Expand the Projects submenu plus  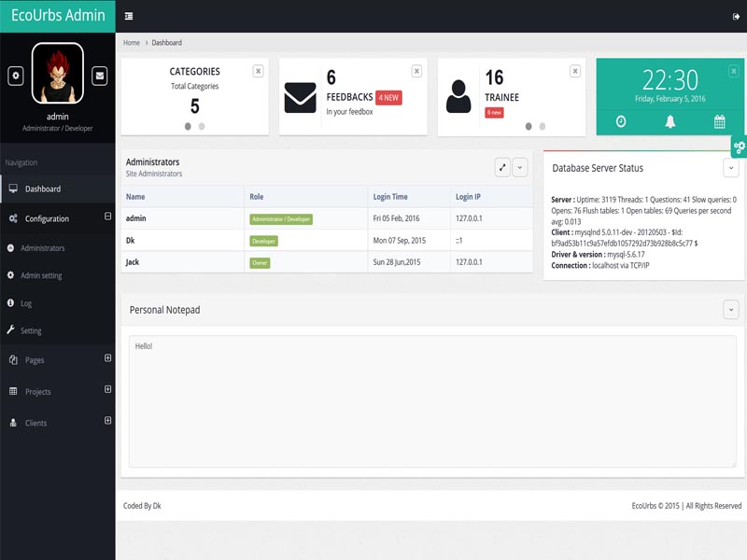pos(107,389)
